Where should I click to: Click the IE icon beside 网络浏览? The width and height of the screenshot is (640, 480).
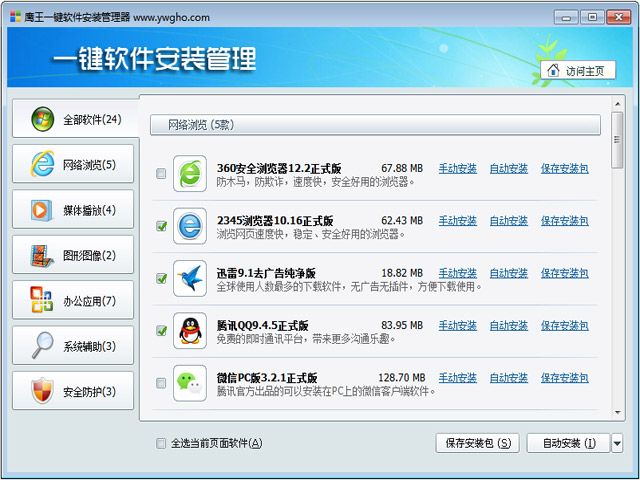click(x=42, y=164)
